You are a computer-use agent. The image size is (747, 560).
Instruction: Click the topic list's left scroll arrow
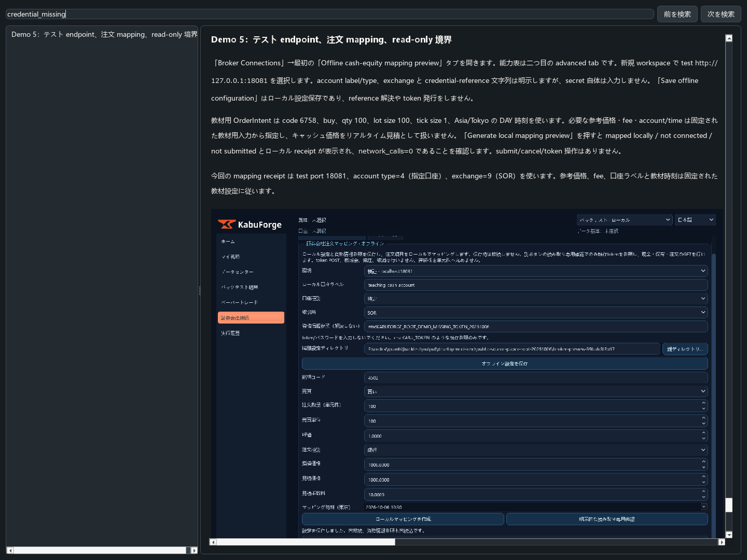[x=10, y=550]
